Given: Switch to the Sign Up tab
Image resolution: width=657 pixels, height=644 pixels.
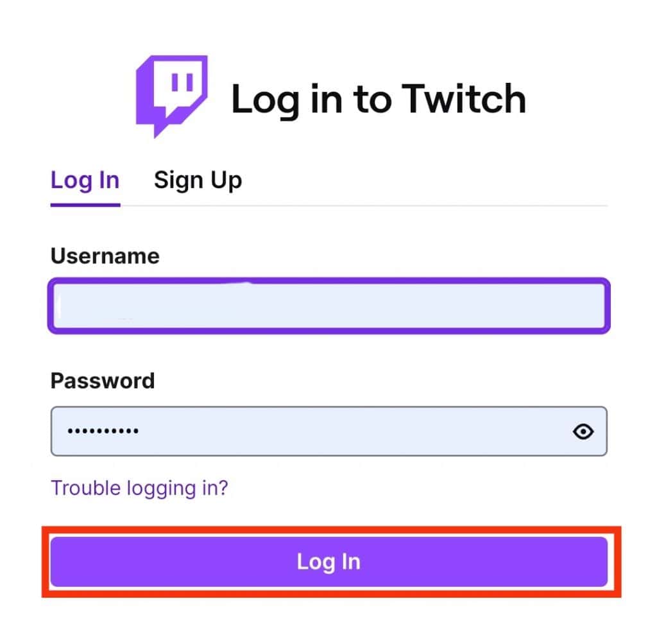Looking at the screenshot, I should (198, 180).
